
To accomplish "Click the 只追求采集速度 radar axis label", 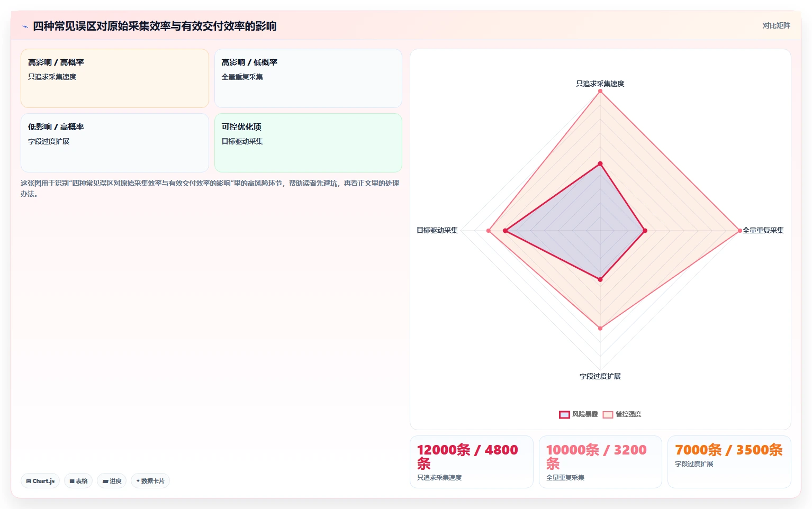I will [600, 84].
